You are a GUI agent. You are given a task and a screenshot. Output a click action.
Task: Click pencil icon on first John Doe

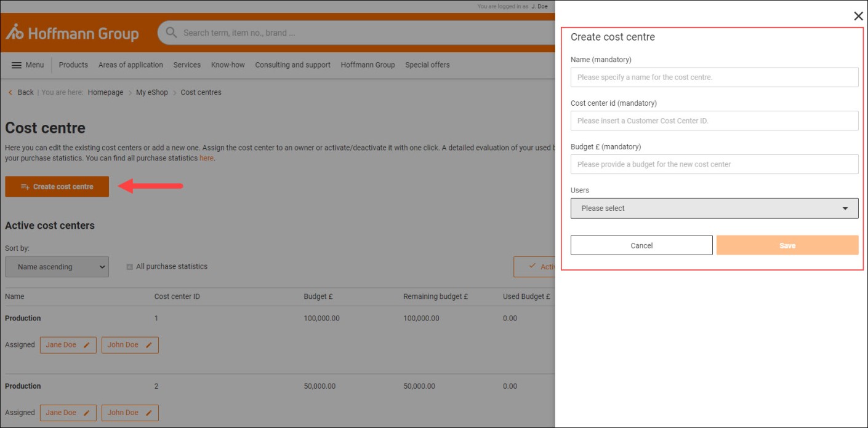[149, 345]
